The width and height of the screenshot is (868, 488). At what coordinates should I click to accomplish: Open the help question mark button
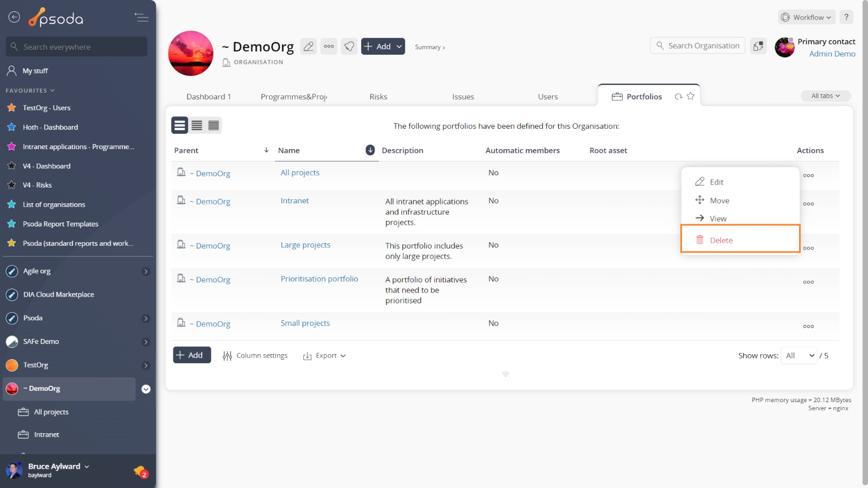point(846,17)
